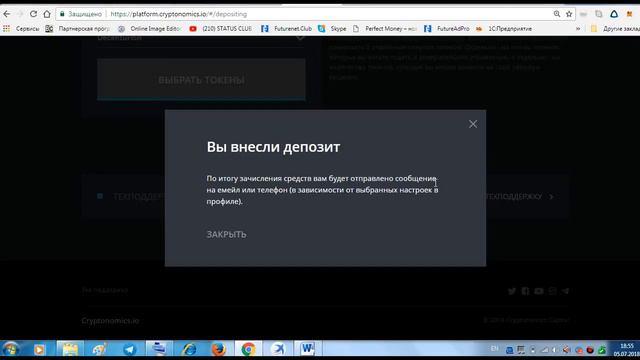The image size is (640, 360).
Task: Click the triangle extension icon in toolbar
Action: pos(614,14)
